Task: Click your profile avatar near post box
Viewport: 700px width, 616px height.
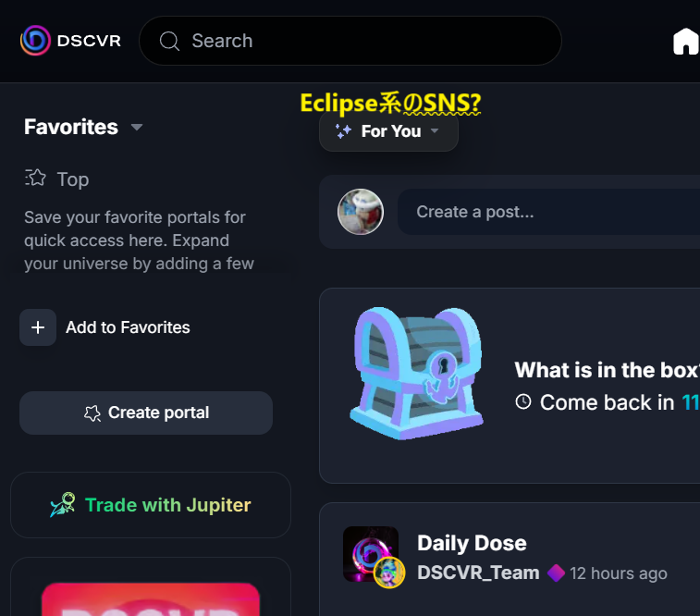Action: click(x=361, y=212)
